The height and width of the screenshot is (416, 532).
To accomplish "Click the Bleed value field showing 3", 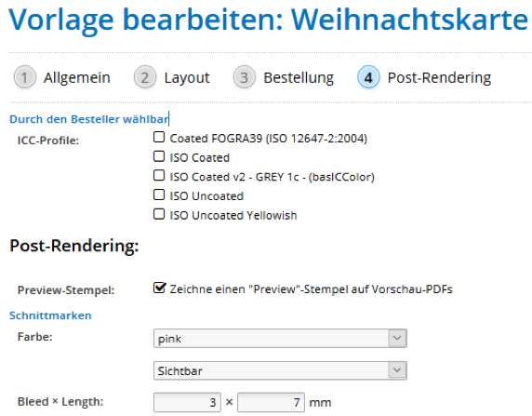I will coord(187,402).
